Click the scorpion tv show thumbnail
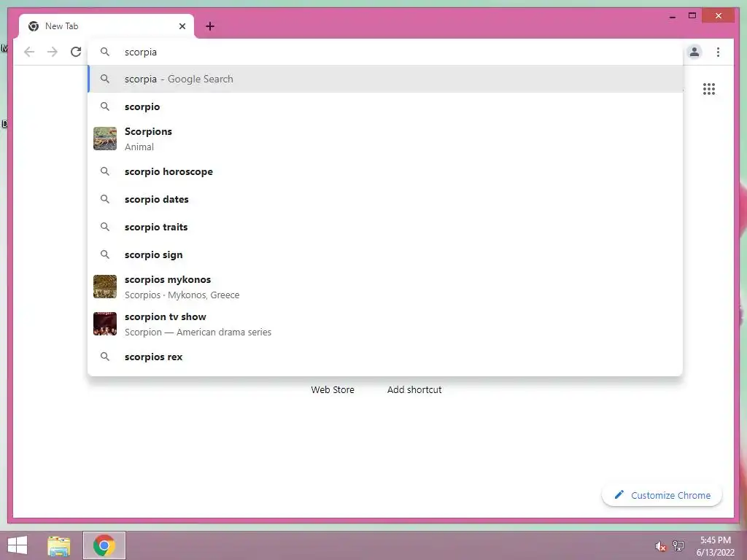 pos(105,324)
